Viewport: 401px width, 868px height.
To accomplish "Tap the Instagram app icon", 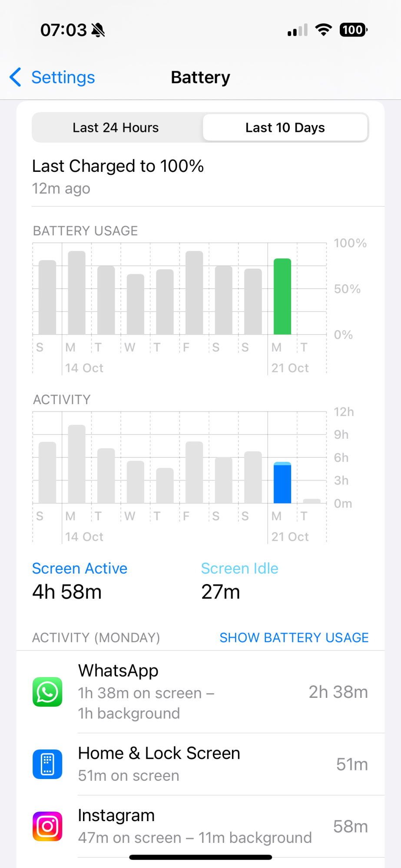I will click(47, 826).
